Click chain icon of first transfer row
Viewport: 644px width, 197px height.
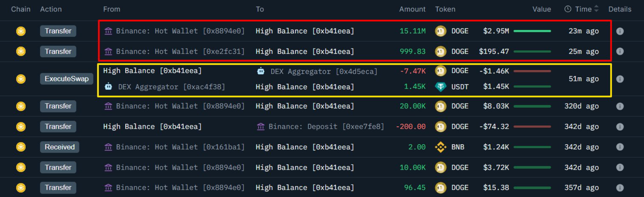click(21, 31)
